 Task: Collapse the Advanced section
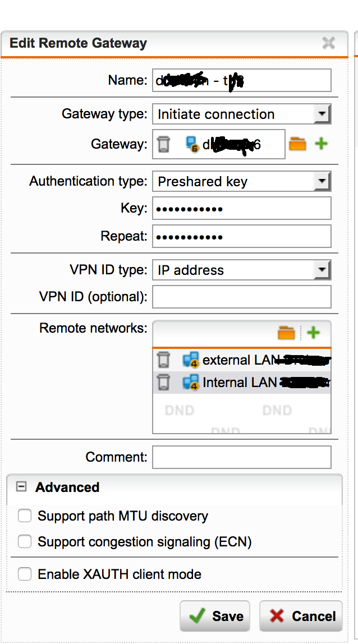pos(21,487)
